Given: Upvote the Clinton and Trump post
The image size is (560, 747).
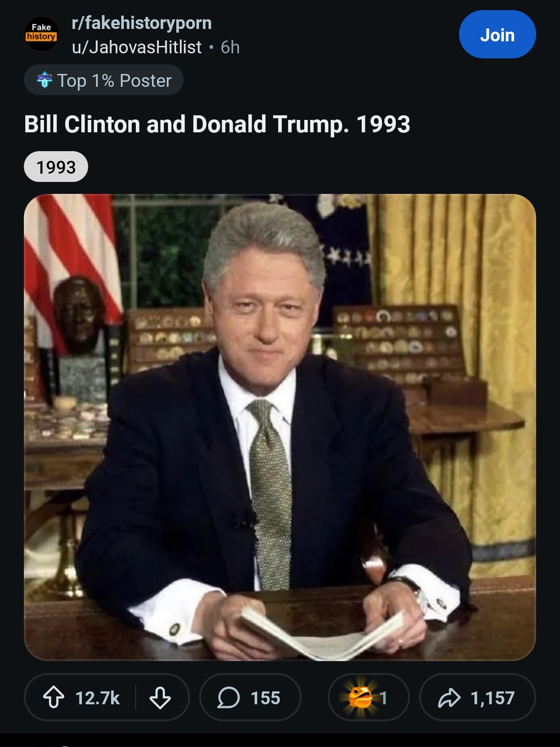Looking at the screenshot, I should 54,697.
